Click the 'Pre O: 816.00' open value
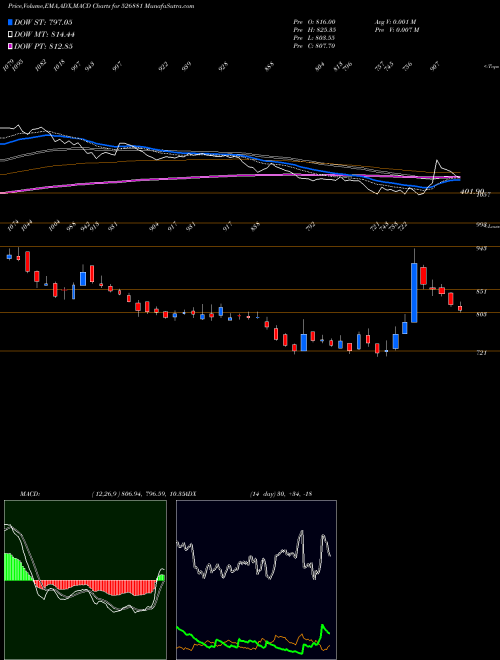The width and height of the screenshot is (500, 660). click(x=314, y=22)
